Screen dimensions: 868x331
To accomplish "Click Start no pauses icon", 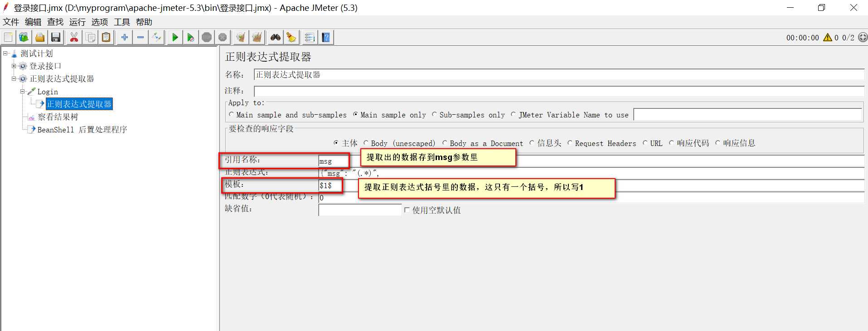I will coord(190,37).
